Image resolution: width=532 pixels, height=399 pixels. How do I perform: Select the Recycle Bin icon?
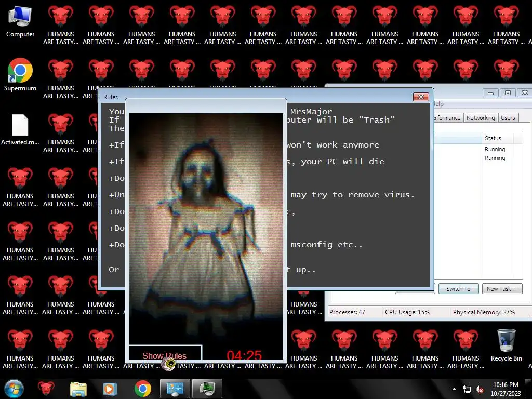pos(506,345)
